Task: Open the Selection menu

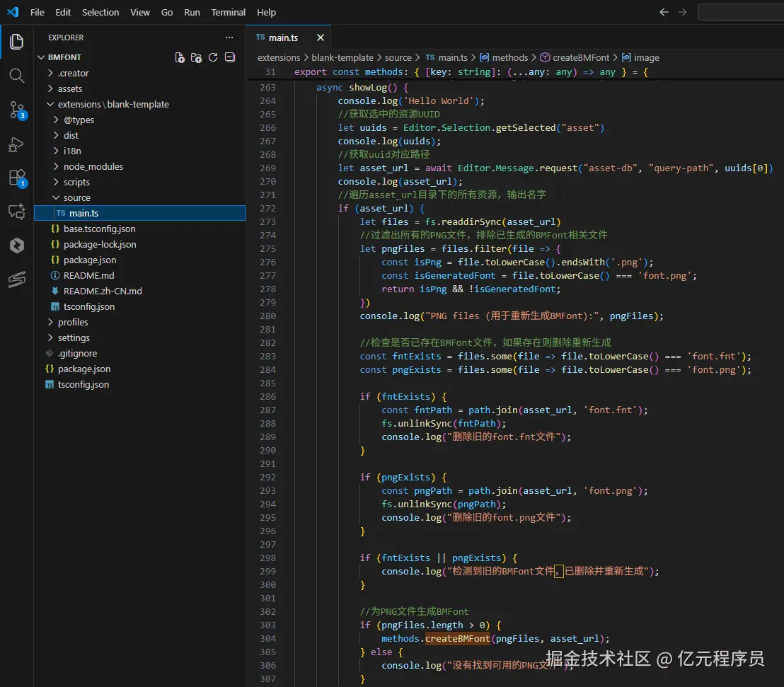Action: click(100, 12)
